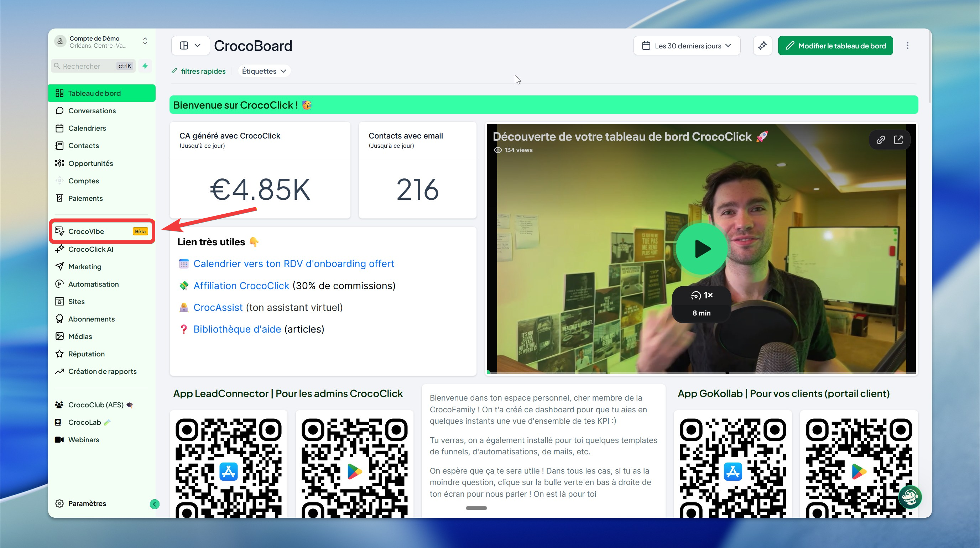Click the green lightning quick-action icon
The image size is (980, 548).
(145, 66)
